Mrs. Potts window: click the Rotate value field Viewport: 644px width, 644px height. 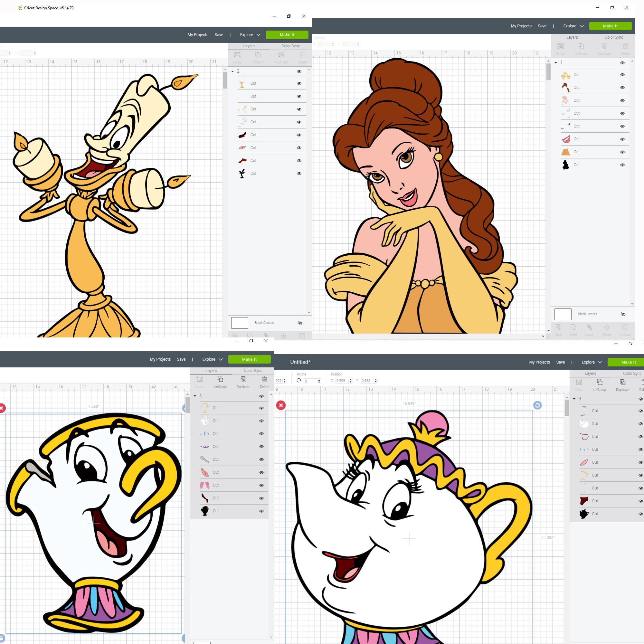(x=310, y=381)
